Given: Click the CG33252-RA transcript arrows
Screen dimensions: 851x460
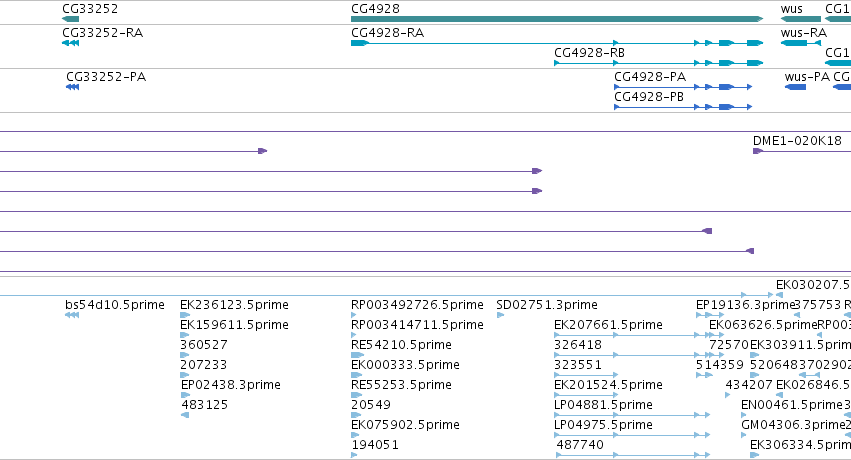Looking at the screenshot, I should tap(71, 43).
